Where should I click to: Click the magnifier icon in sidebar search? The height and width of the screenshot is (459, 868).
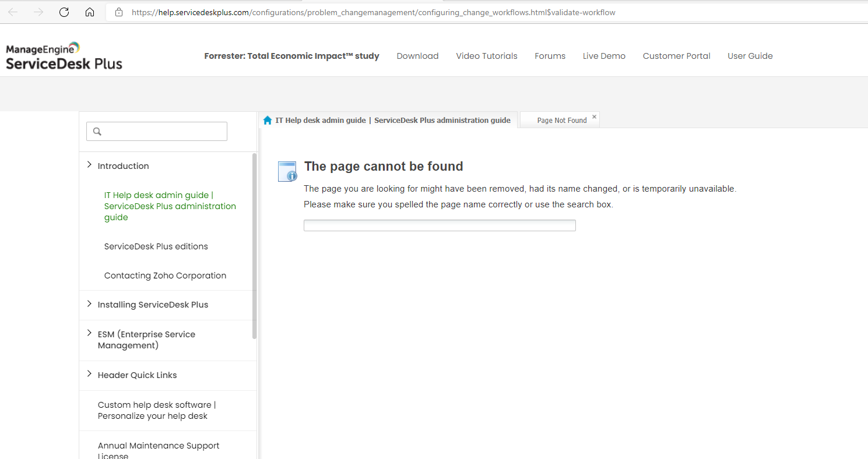coord(97,132)
